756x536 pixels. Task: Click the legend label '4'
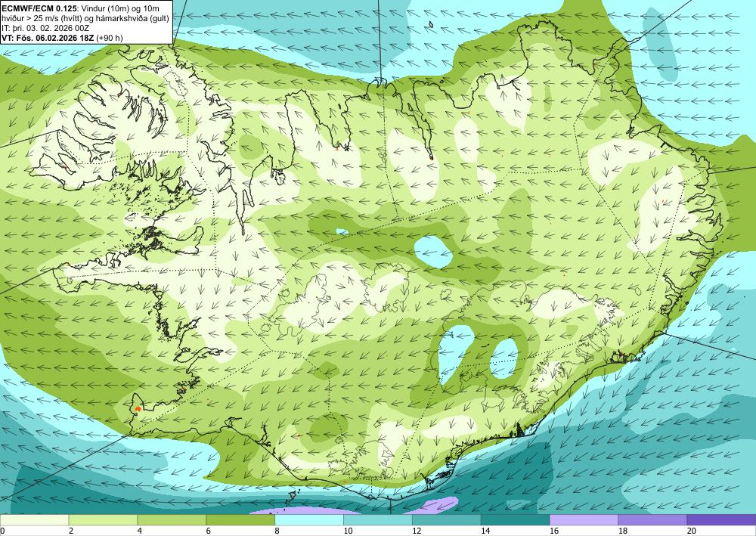(140, 531)
